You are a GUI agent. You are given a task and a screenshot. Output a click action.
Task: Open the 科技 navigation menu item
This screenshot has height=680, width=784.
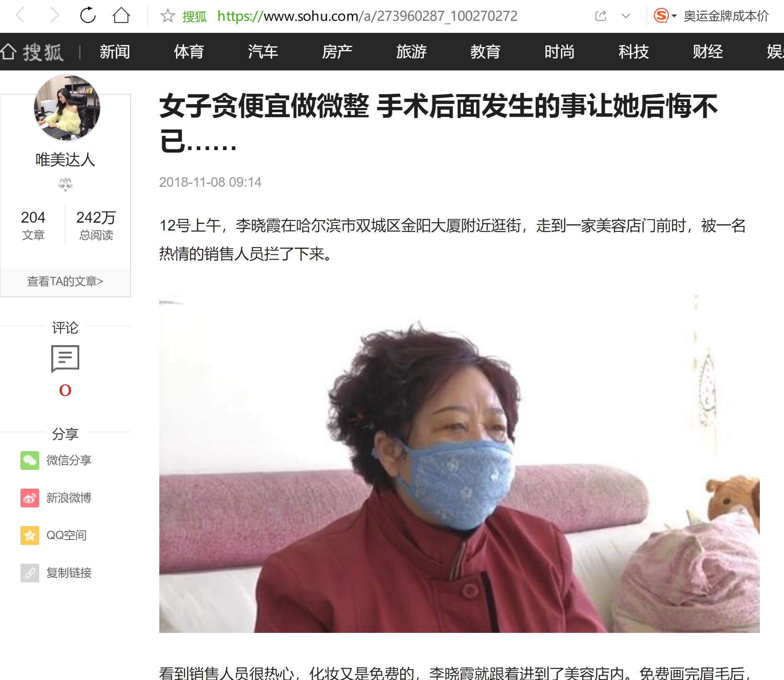(633, 52)
